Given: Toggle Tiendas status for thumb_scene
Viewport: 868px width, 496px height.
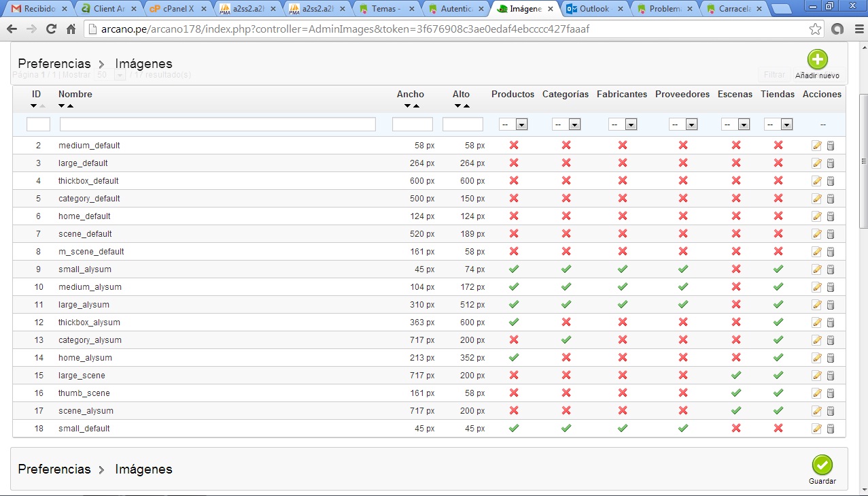Looking at the screenshot, I should 778,393.
